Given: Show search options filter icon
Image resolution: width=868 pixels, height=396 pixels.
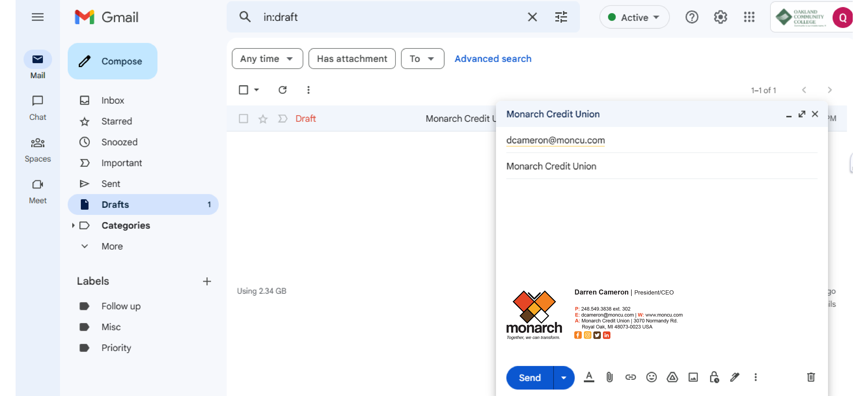Looking at the screenshot, I should click(561, 17).
